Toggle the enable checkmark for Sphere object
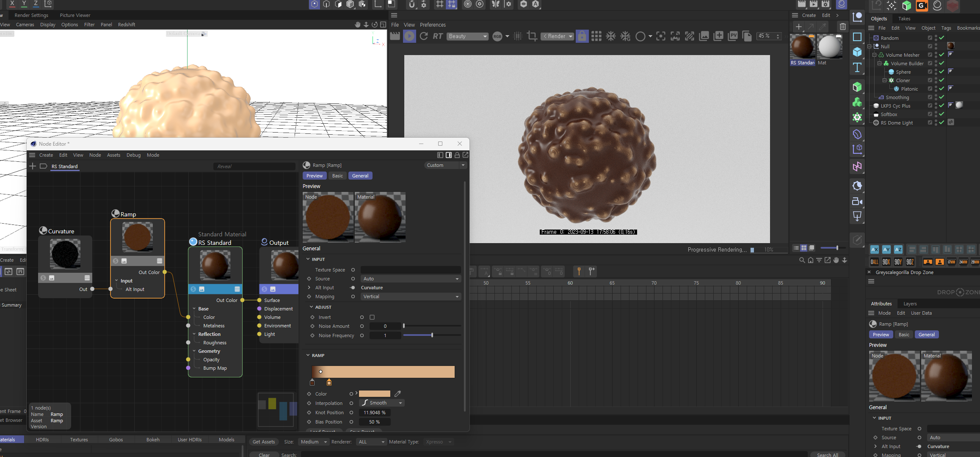The width and height of the screenshot is (980, 457). 941,72
